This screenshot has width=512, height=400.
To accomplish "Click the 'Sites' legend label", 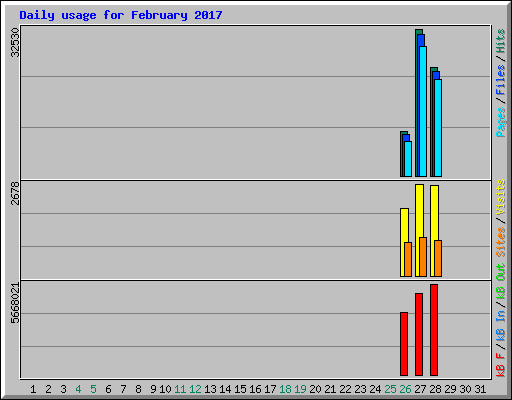I will tap(501, 242).
